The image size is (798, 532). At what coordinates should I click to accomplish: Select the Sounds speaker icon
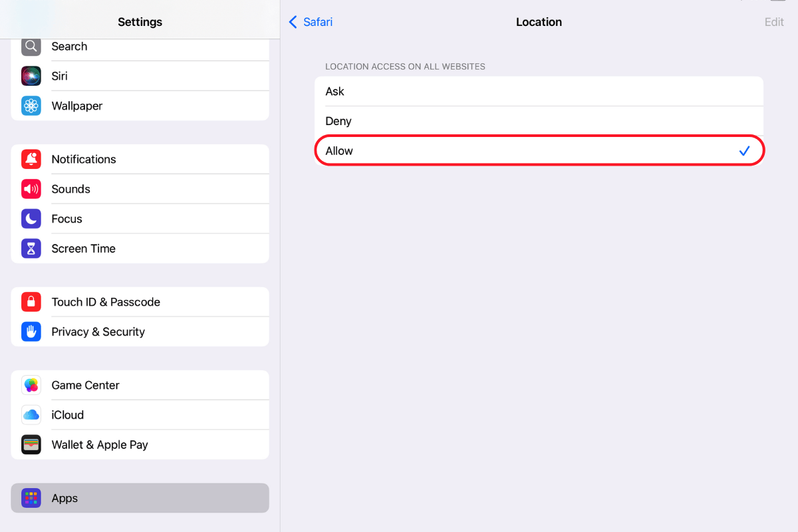pyautogui.click(x=31, y=189)
